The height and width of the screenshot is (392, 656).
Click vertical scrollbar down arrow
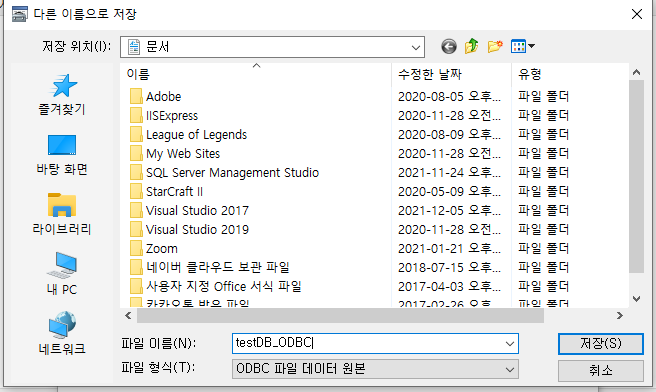[x=636, y=299]
